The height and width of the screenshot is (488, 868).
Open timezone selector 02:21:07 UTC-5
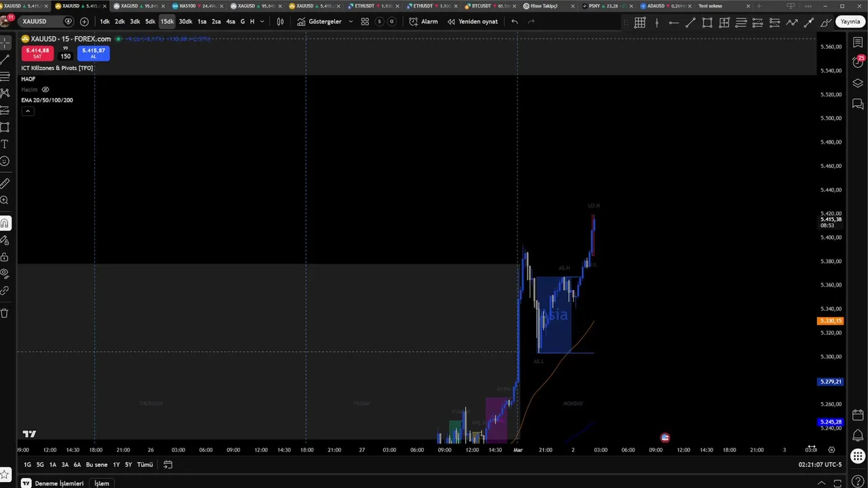click(x=820, y=465)
